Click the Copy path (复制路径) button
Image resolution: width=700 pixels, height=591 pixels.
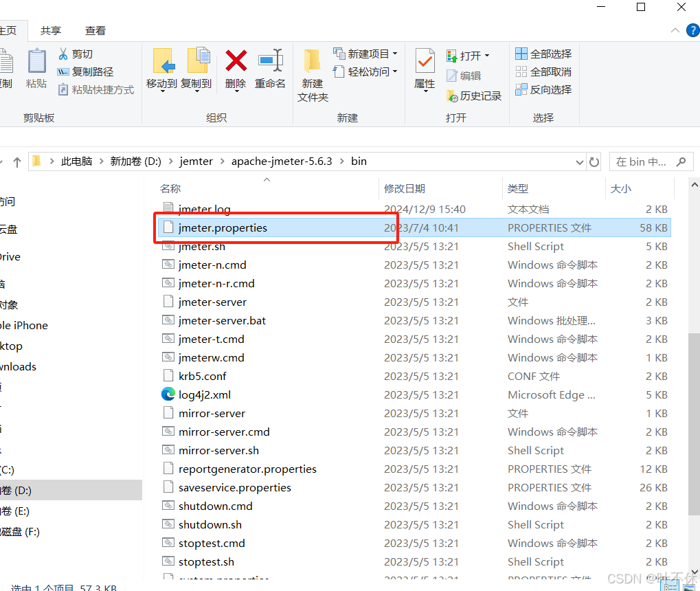click(85, 72)
